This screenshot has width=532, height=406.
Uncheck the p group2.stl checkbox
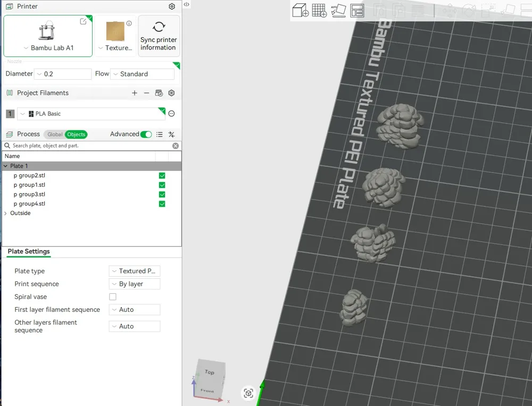click(x=162, y=176)
